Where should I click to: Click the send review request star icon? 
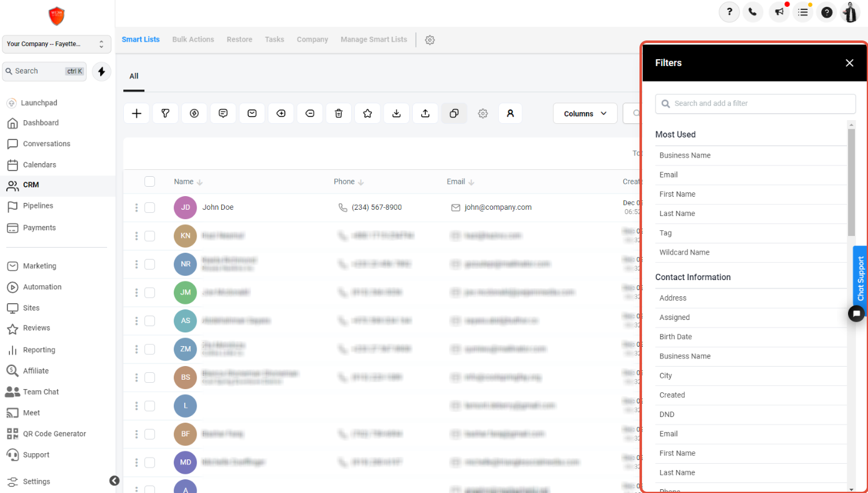click(x=367, y=113)
